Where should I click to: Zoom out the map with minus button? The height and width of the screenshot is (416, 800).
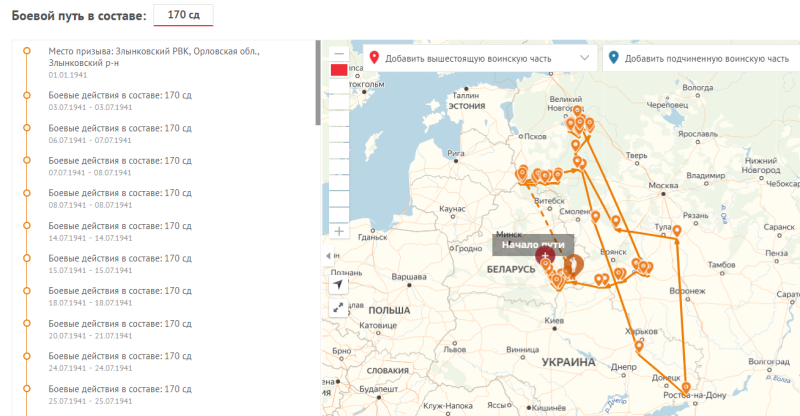click(338, 52)
